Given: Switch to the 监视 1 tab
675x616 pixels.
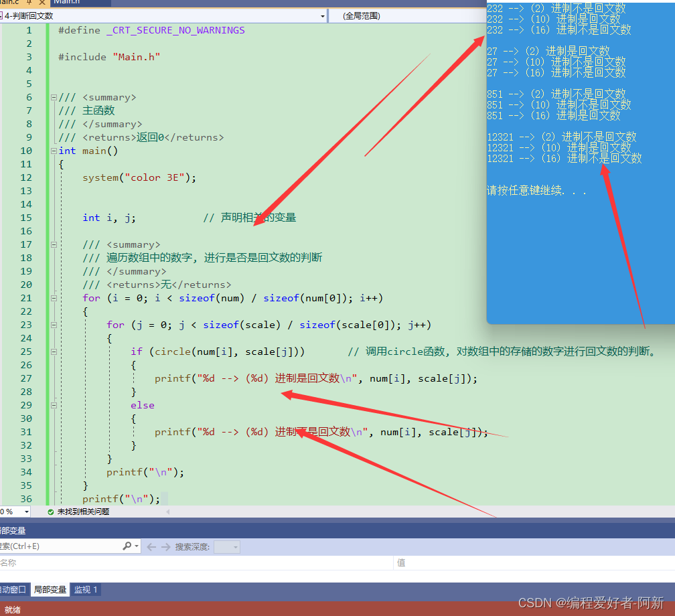Looking at the screenshot, I should coord(86,589).
